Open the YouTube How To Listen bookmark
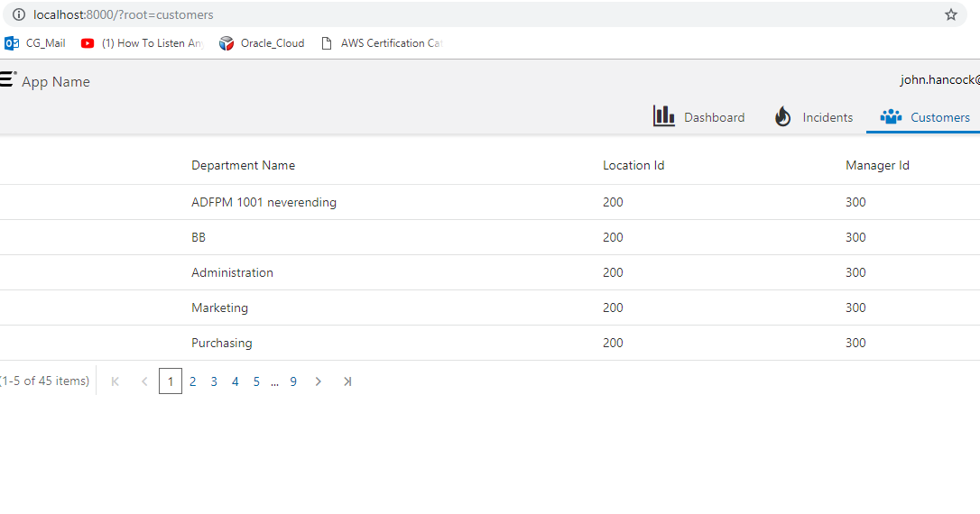This screenshot has height=514, width=980. (x=142, y=43)
